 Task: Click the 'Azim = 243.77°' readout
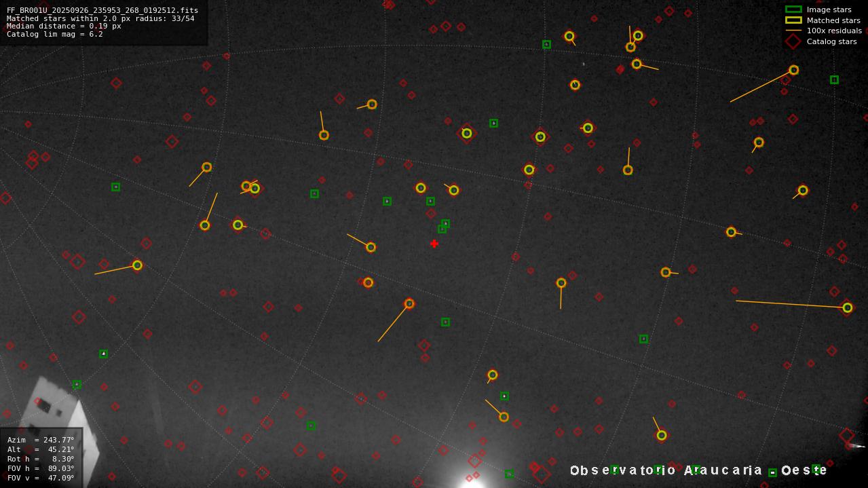coord(41,440)
